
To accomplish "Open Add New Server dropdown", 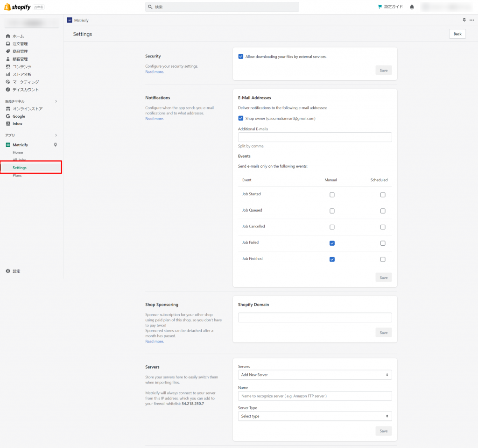I will point(315,375).
